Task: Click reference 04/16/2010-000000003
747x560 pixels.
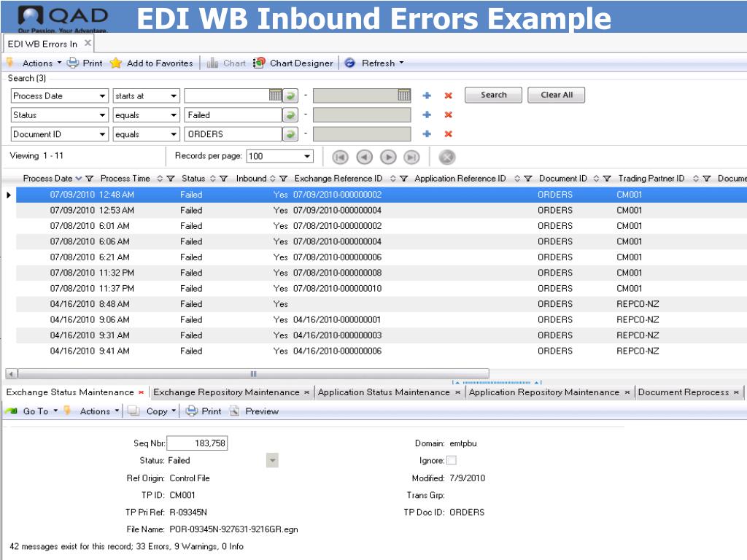Action: tap(337, 335)
